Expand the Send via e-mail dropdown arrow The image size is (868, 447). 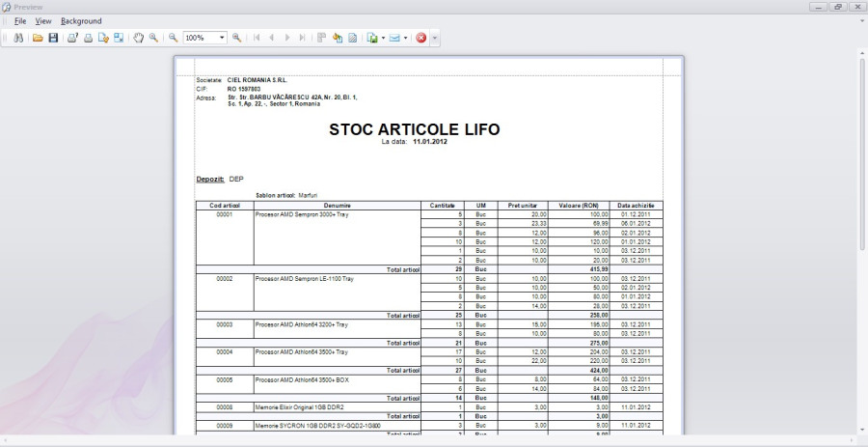[406, 38]
